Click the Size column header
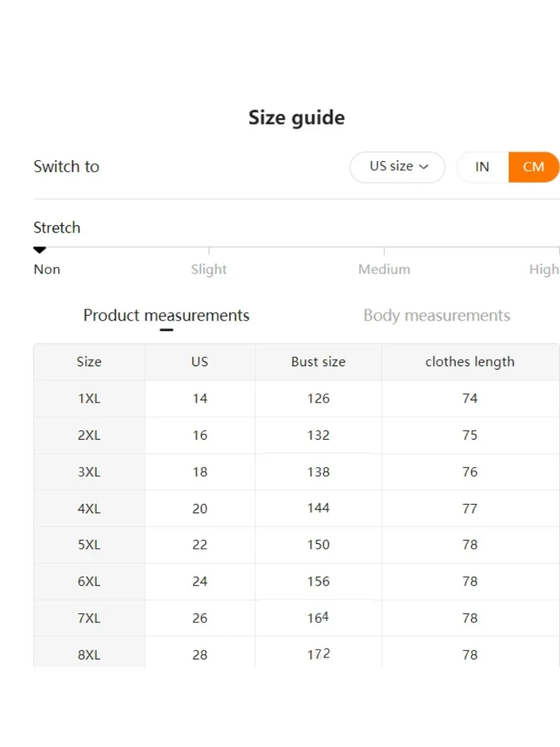560x747 pixels. point(89,361)
